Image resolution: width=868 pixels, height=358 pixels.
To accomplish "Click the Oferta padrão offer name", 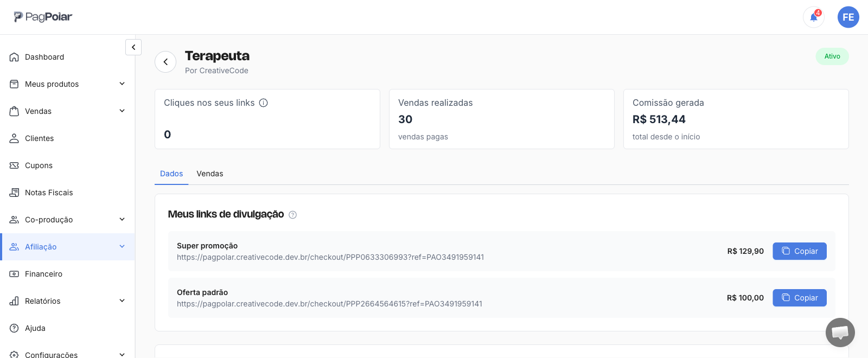I will [x=202, y=292].
